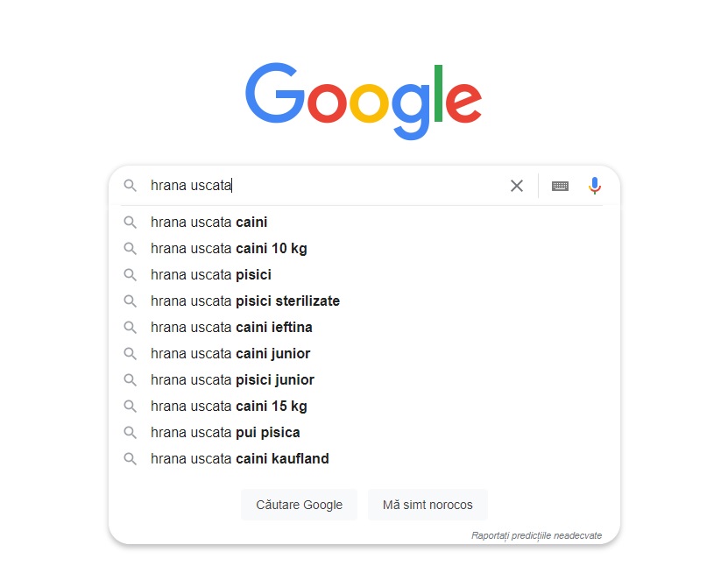Select suggestion 'hrana uscata caini junior'
This screenshot has height=566, width=728.
(230, 354)
